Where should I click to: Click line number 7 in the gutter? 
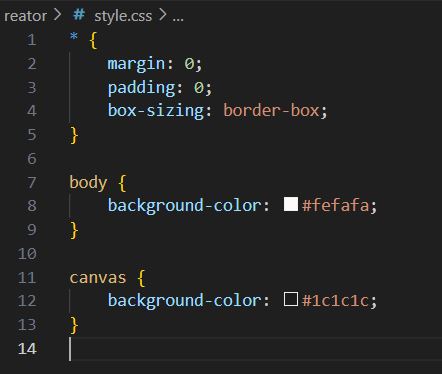[32, 183]
